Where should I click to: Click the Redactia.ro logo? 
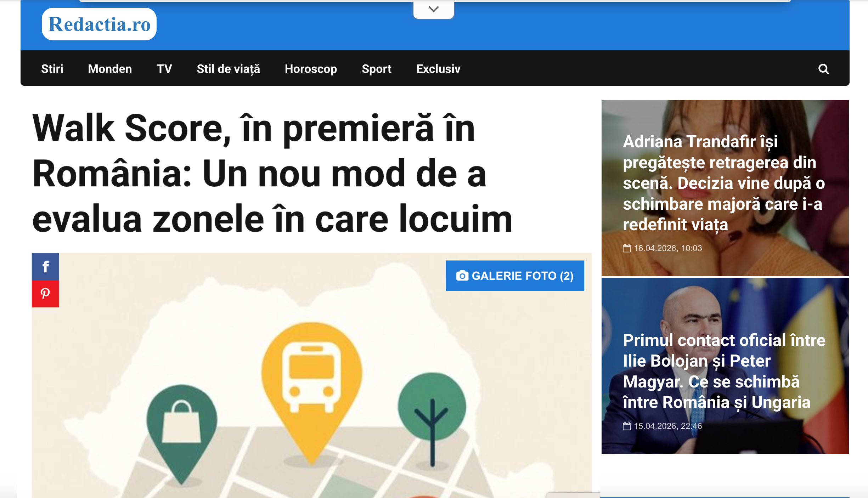click(99, 24)
